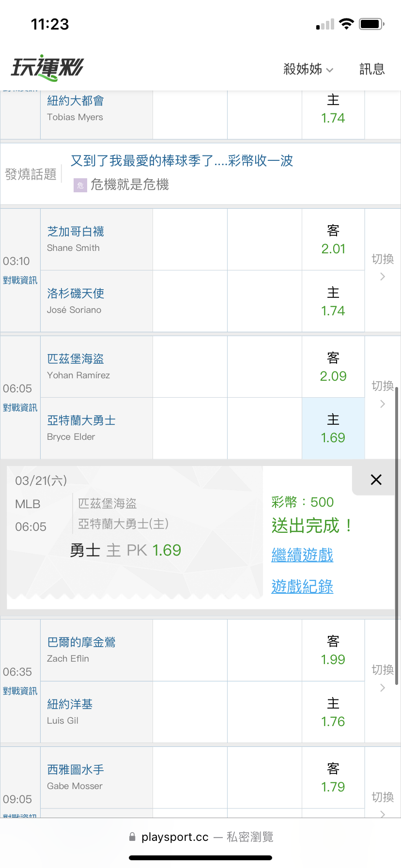Image resolution: width=401 pixels, height=868 pixels.
Task: Select 客 1.79 odds for 西雅圖水手
Action: click(333, 778)
